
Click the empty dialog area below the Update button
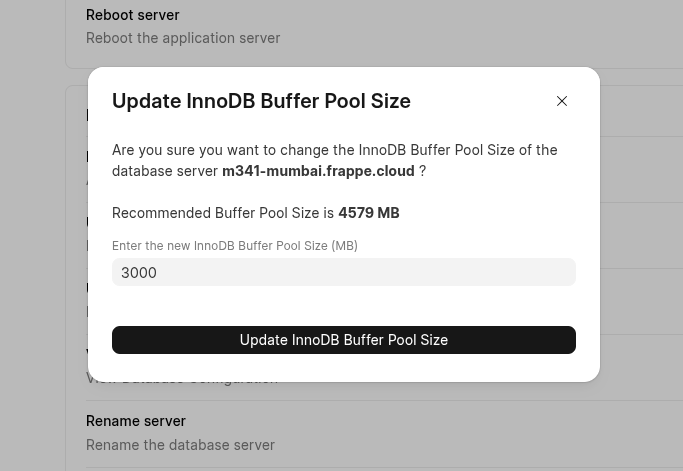coord(343,367)
